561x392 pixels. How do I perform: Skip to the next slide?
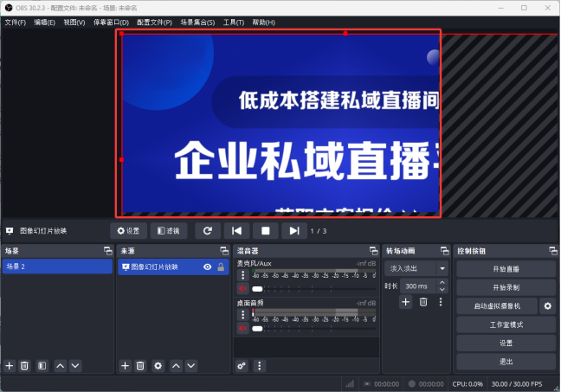click(295, 231)
